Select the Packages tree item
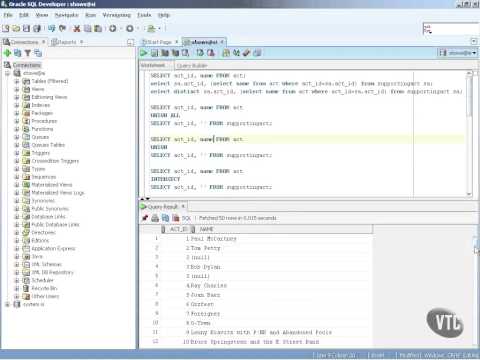Image resolution: width=480 pixels, height=360 pixels. [42, 113]
